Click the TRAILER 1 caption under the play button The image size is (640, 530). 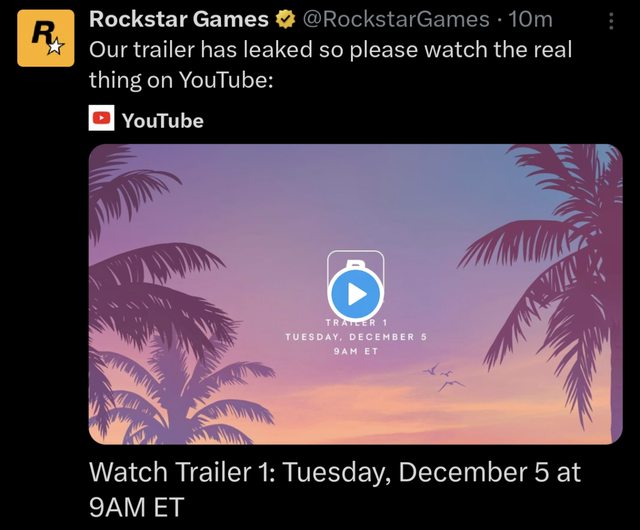(x=356, y=323)
